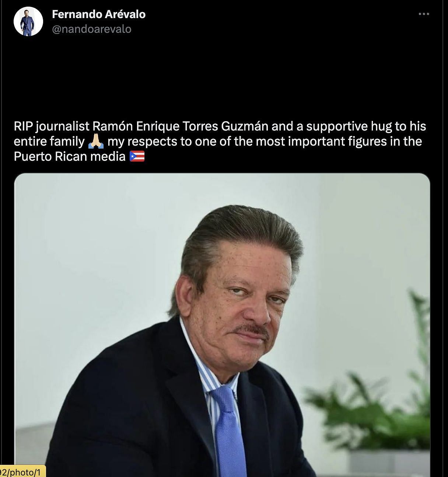Click the words 'entire family' in the tweet
This screenshot has height=477, width=448.
49,142
